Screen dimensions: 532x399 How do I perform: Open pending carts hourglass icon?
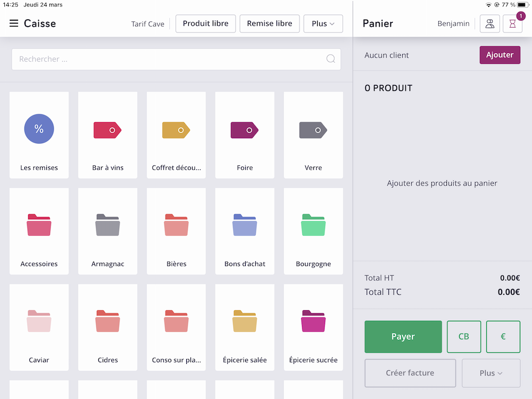coord(512,24)
